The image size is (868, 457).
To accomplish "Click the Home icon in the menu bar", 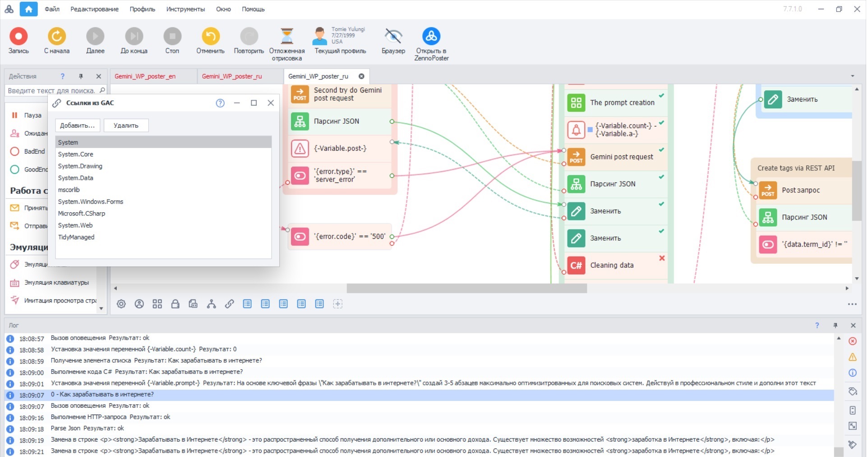I will click(x=28, y=9).
